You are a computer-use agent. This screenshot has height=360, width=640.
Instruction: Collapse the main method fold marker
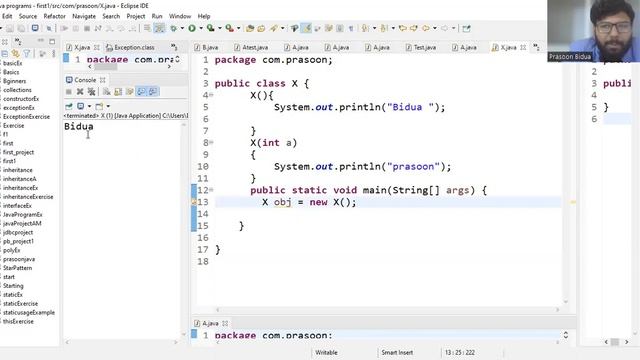tap(211, 190)
